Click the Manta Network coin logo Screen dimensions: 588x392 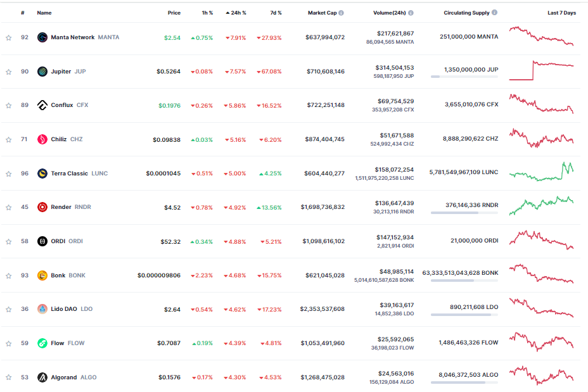tap(42, 37)
